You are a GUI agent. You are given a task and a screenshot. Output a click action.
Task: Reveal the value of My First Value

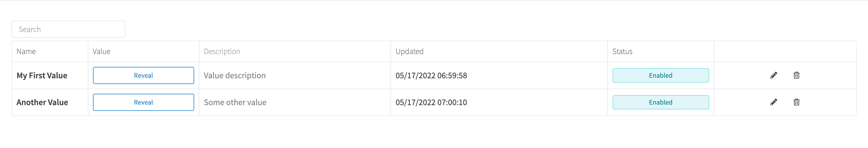click(143, 75)
